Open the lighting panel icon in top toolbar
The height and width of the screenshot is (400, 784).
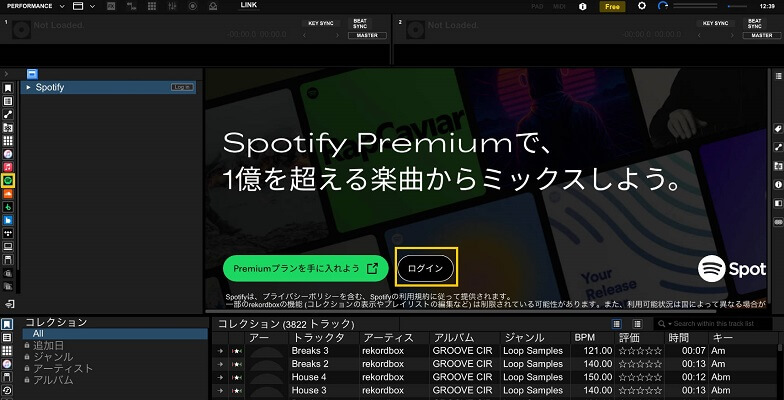point(213,6)
